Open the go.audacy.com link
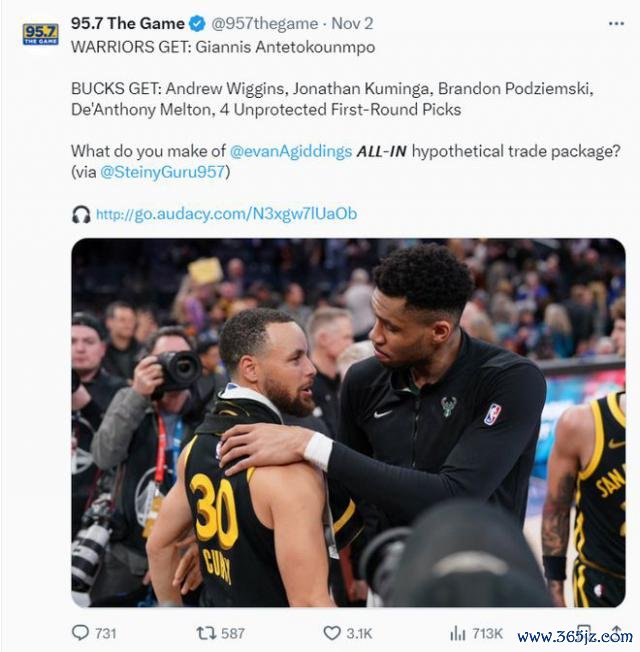640x652 pixels. (x=227, y=214)
